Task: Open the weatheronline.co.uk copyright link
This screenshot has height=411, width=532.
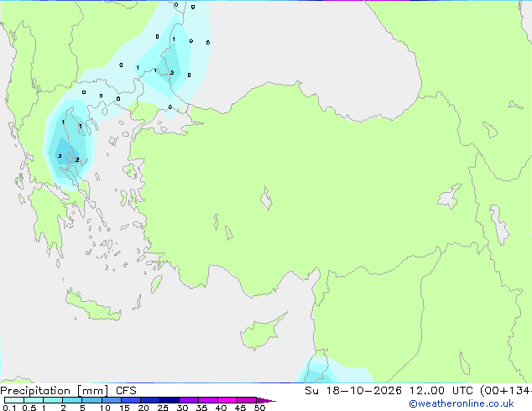Action: click(x=462, y=403)
